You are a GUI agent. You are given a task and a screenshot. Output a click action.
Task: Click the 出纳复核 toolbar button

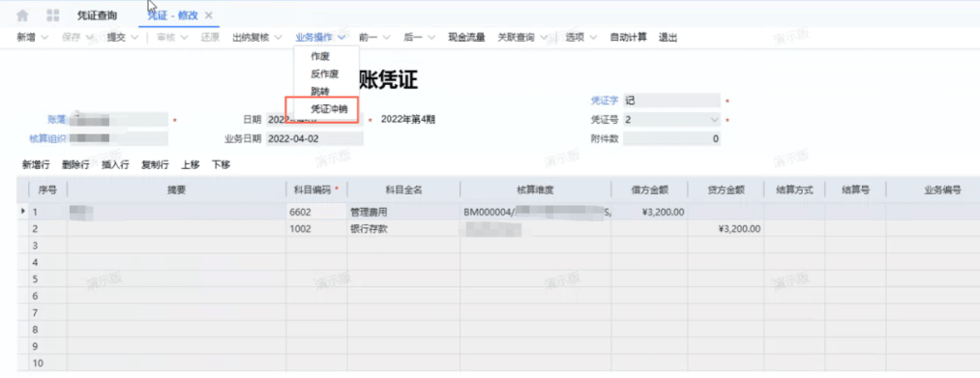click(x=251, y=38)
